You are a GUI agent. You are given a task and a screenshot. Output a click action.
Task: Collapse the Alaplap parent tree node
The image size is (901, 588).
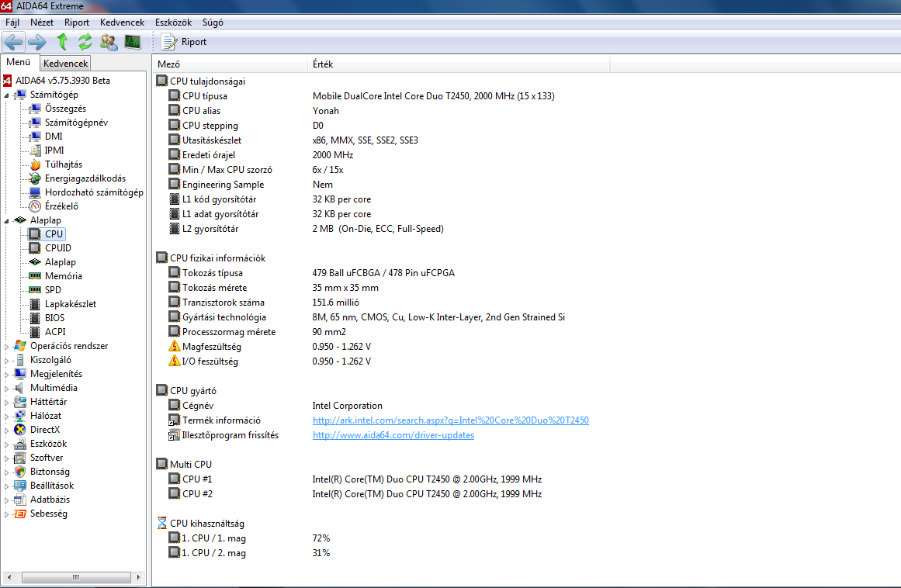pos(7,220)
